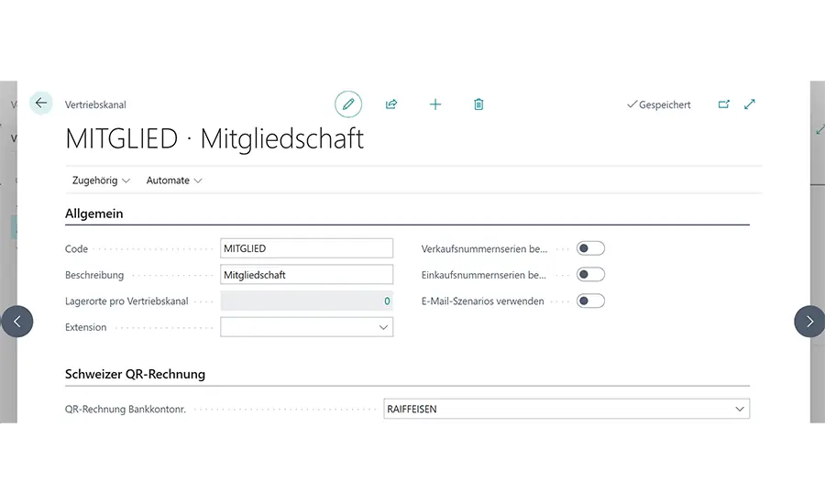Image resolution: width=825 pixels, height=504 pixels.
Task: Toggle Verkaufsnummernserien switch
Action: point(590,248)
